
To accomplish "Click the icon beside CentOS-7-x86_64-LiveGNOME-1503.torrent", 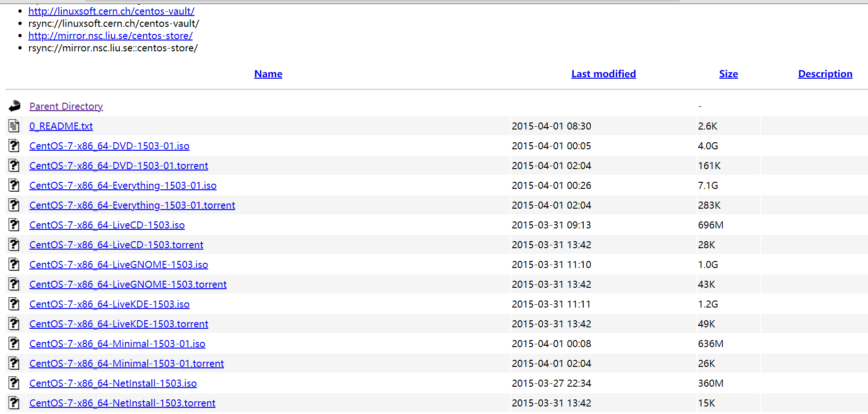I will tap(14, 284).
